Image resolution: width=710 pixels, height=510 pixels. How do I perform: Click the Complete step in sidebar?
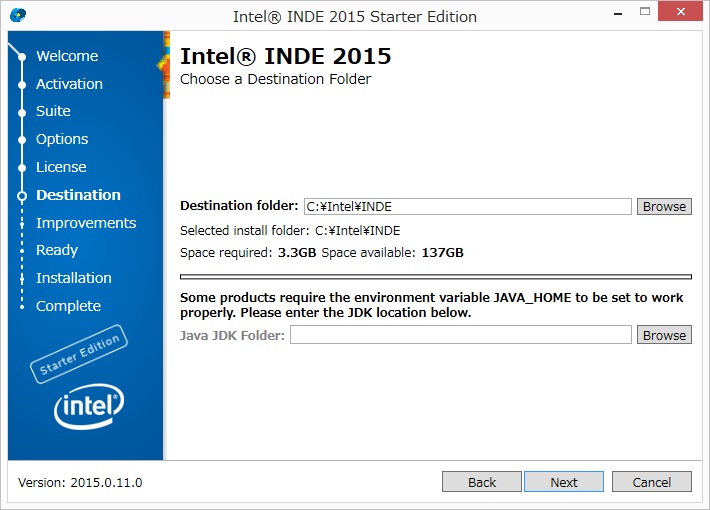pos(68,306)
